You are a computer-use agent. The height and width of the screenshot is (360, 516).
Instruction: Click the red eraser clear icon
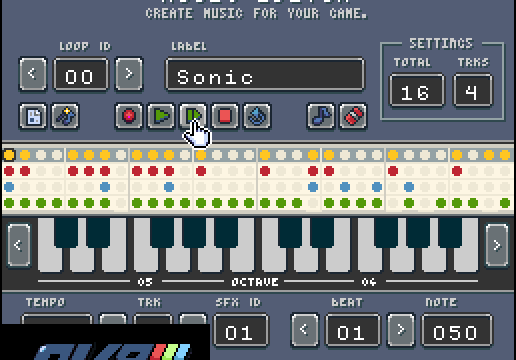(x=353, y=116)
